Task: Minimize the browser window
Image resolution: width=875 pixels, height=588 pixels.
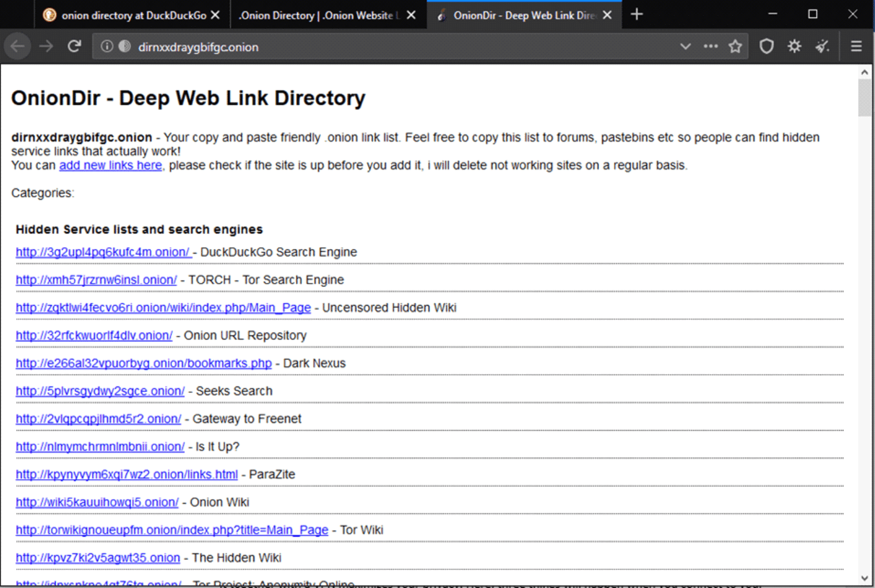Action: (773, 14)
